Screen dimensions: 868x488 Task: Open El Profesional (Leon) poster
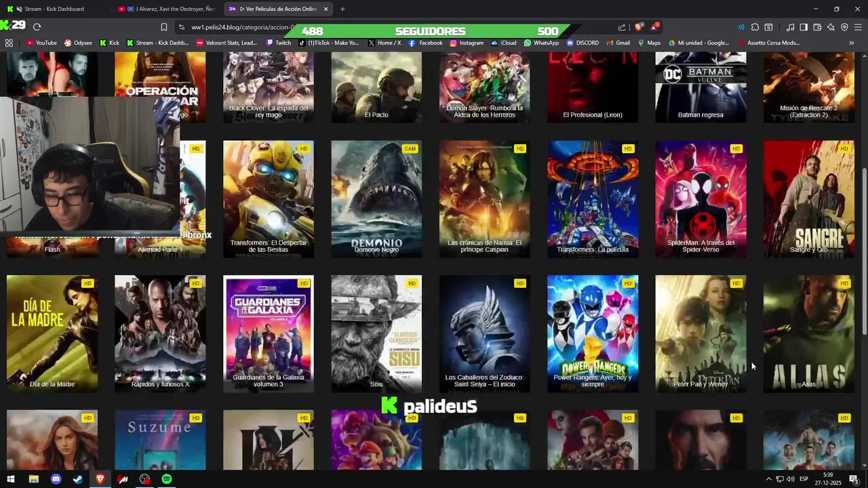(593, 88)
